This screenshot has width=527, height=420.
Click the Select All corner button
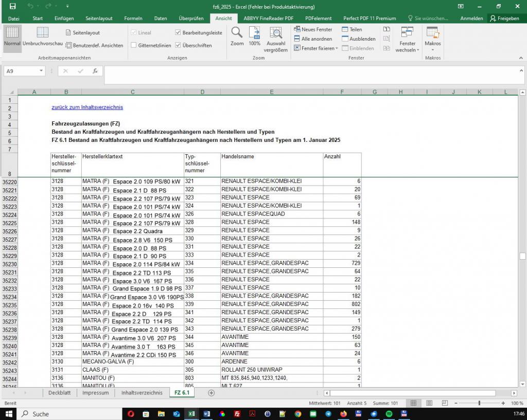(9, 92)
